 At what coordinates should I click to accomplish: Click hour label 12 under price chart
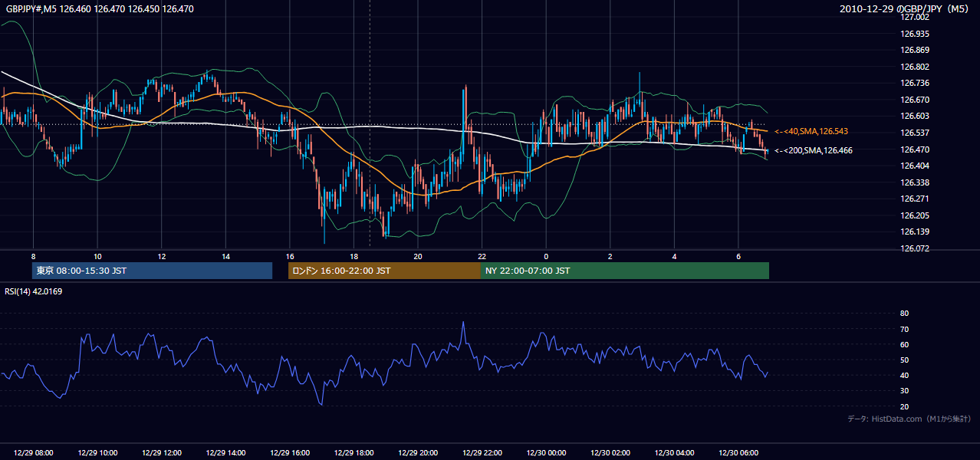point(161,256)
